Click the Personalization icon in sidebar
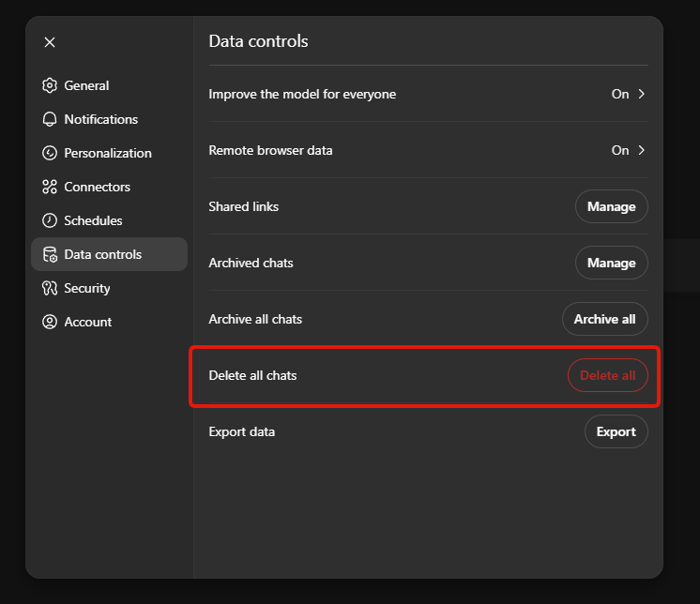Screen dimensions: 700x604 (50, 153)
